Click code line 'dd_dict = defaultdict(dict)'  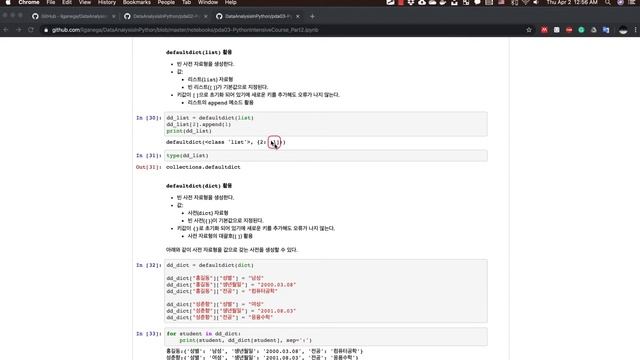210,265
